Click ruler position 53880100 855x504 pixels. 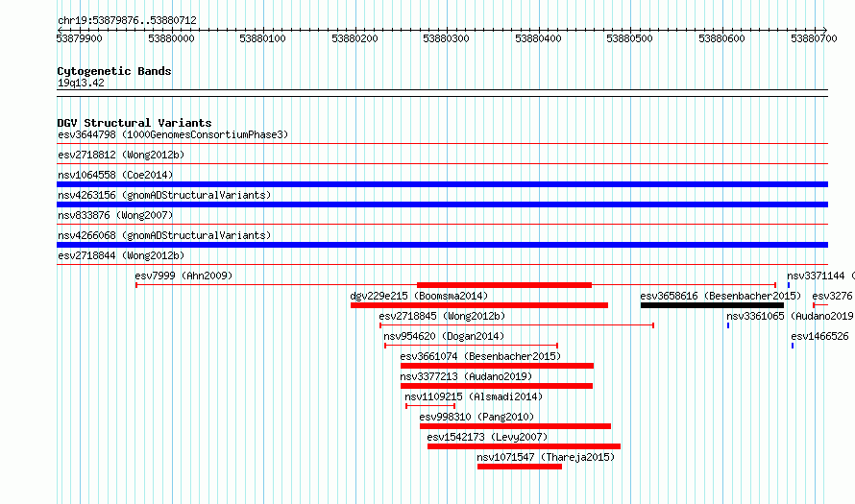tap(263, 38)
